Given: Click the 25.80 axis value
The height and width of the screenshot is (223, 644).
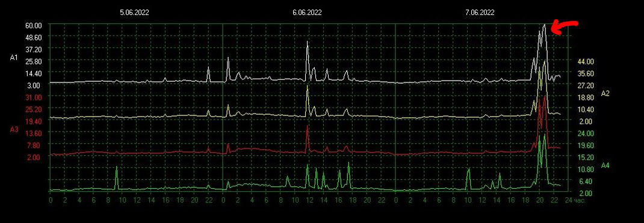Looking at the screenshot, I should click(33, 61).
